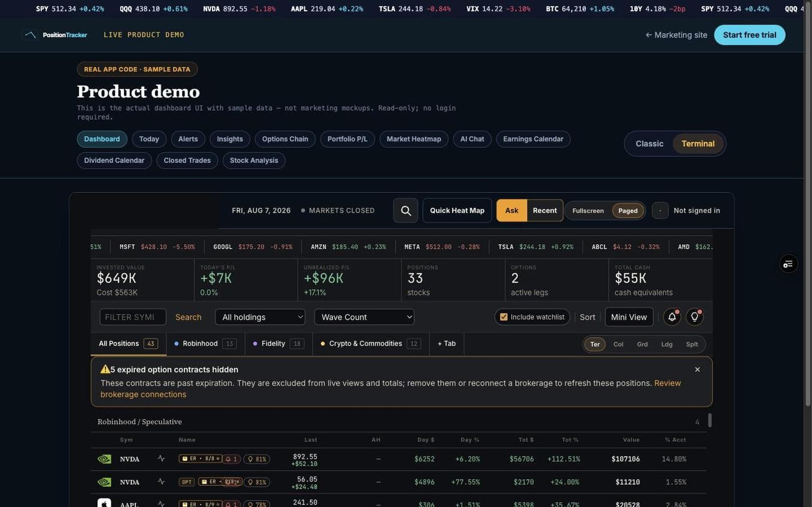
Task: Select the Dividend Calendar pill
Action: pyautogui.click(x=114, y=160)
